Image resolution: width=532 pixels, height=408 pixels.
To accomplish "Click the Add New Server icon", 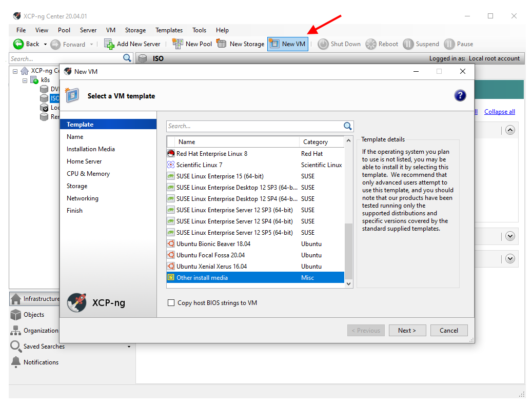I will pyautogui.click(x=109, y=44).
